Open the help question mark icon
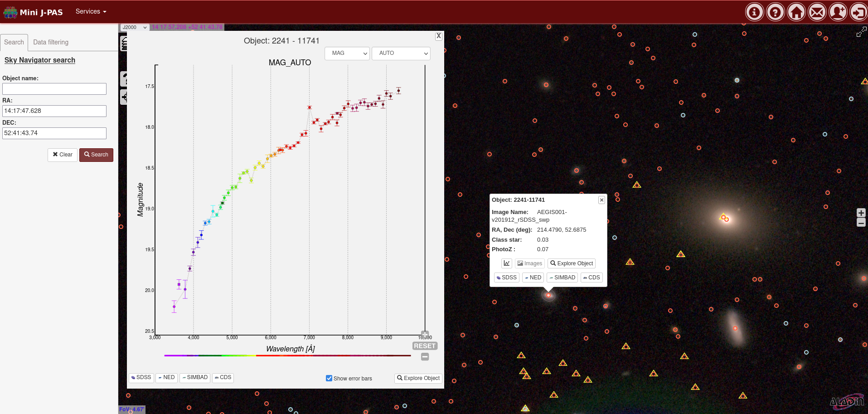 click(x=775, y=12)
